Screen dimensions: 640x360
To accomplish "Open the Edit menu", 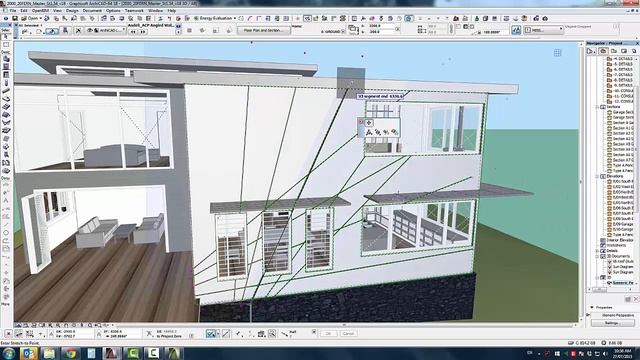I will tap(24, 10).
